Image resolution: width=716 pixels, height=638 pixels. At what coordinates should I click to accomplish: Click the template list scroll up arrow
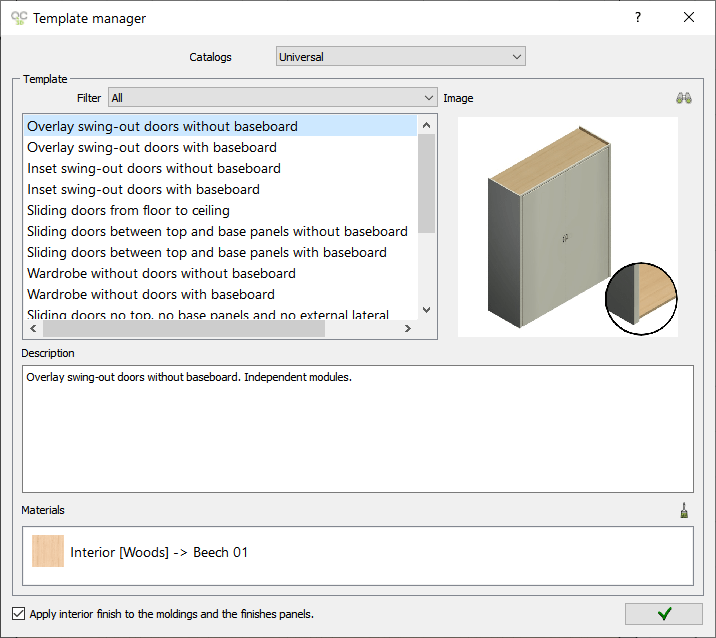426,125
